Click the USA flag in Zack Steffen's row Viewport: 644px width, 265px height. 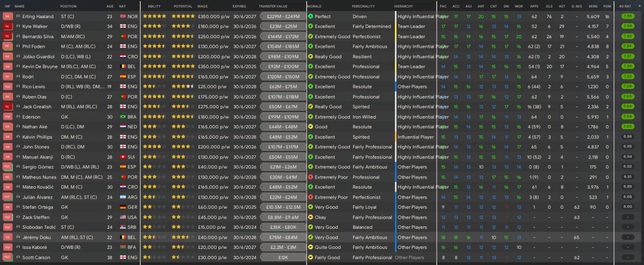pos(123,217)
